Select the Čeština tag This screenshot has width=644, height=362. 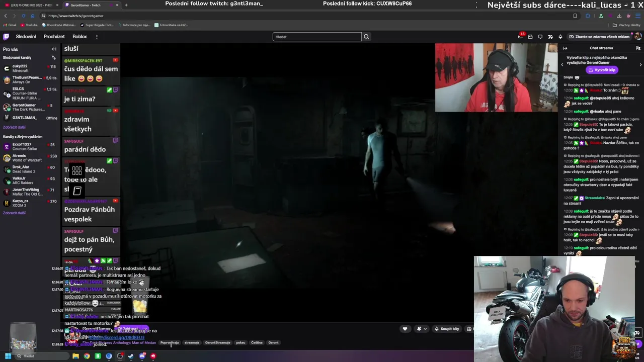[257, 343]
